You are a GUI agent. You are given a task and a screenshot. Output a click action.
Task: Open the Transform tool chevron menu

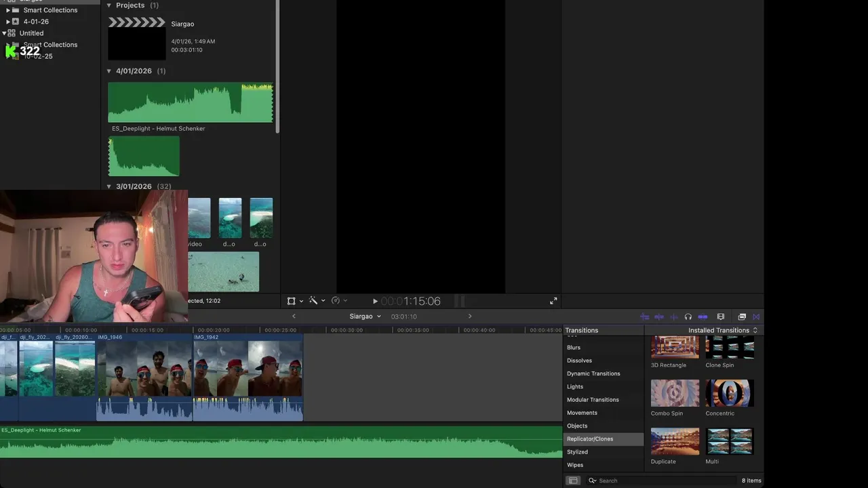[x=300, y=301]
